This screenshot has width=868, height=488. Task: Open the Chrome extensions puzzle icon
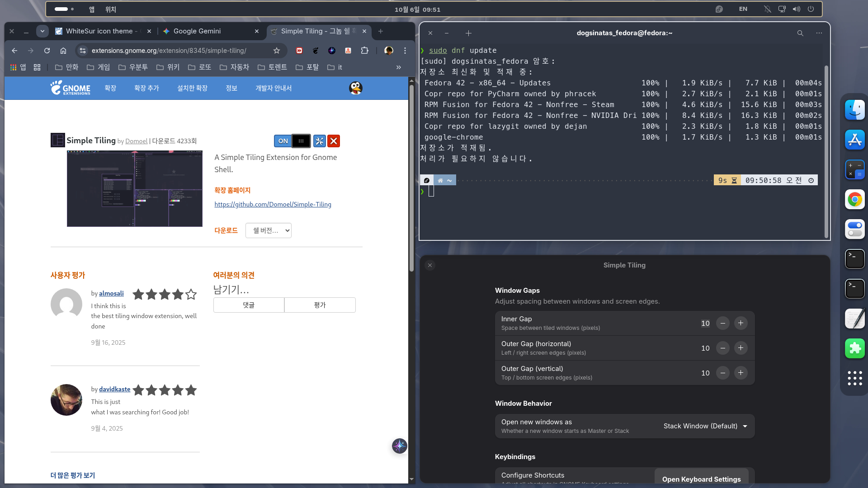point(364,51)
